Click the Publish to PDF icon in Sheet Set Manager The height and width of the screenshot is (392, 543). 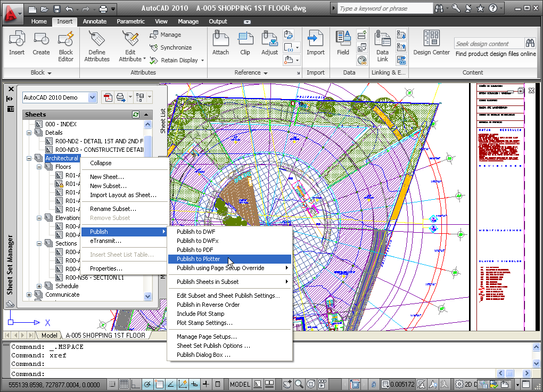coord(108,97)
